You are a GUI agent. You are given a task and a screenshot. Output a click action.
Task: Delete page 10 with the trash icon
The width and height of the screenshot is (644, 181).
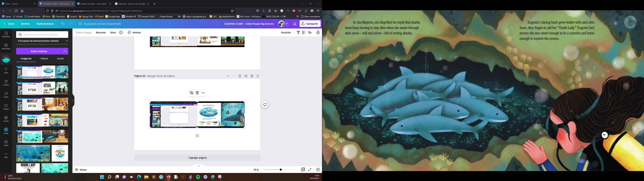tap(252, 76)
